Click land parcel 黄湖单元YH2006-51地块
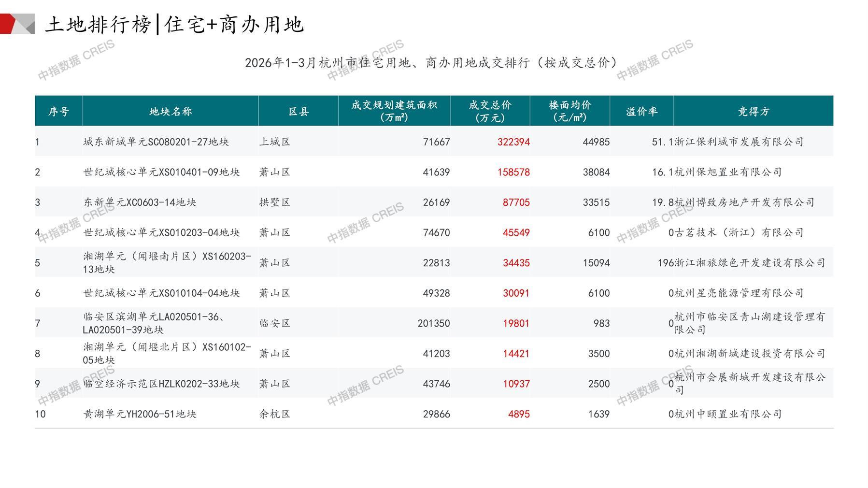This screenshot has width=868, height=488. coord(140,414)
